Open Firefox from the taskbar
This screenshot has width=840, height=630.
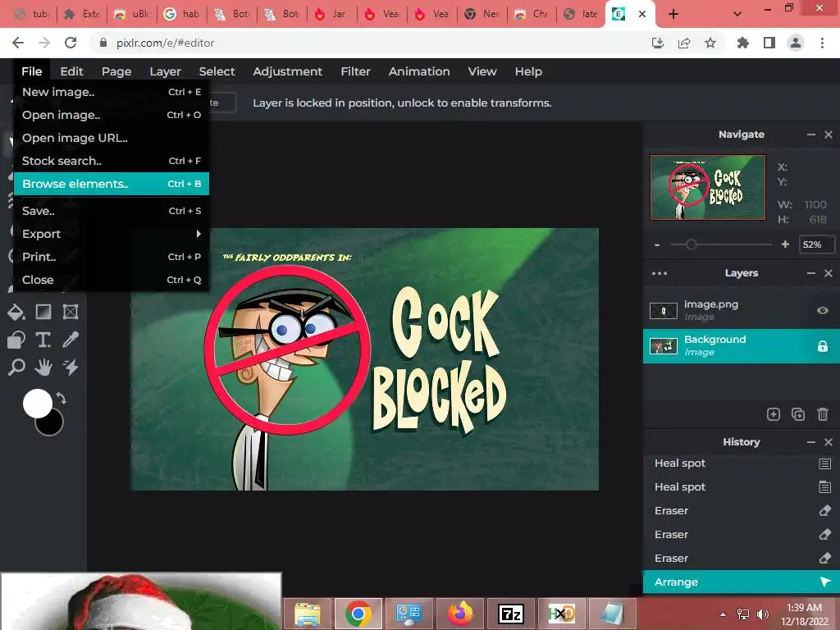pyautogui.click(x=460, y=614)
